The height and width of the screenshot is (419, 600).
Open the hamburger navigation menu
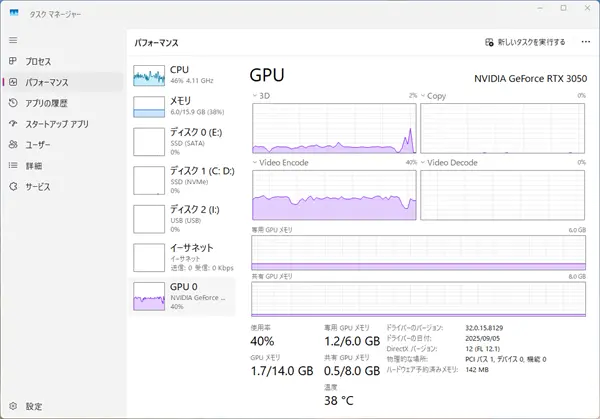(13, 40)
